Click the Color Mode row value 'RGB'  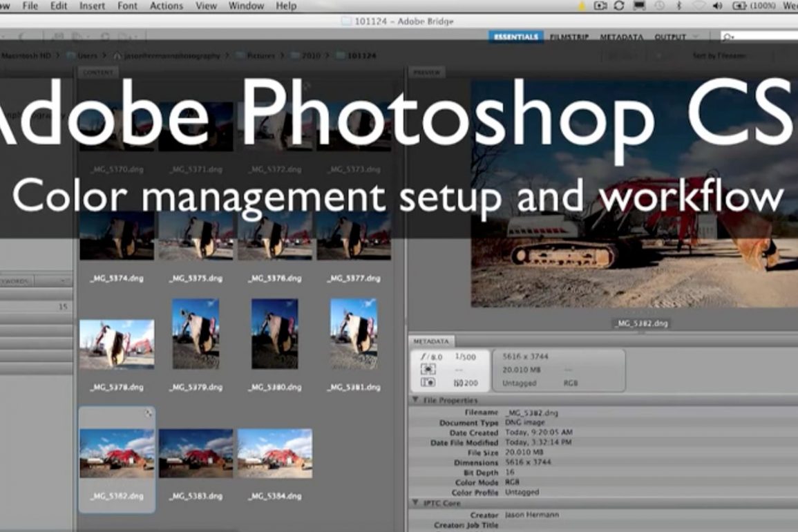pyautogui.click(x=512, y=482)
